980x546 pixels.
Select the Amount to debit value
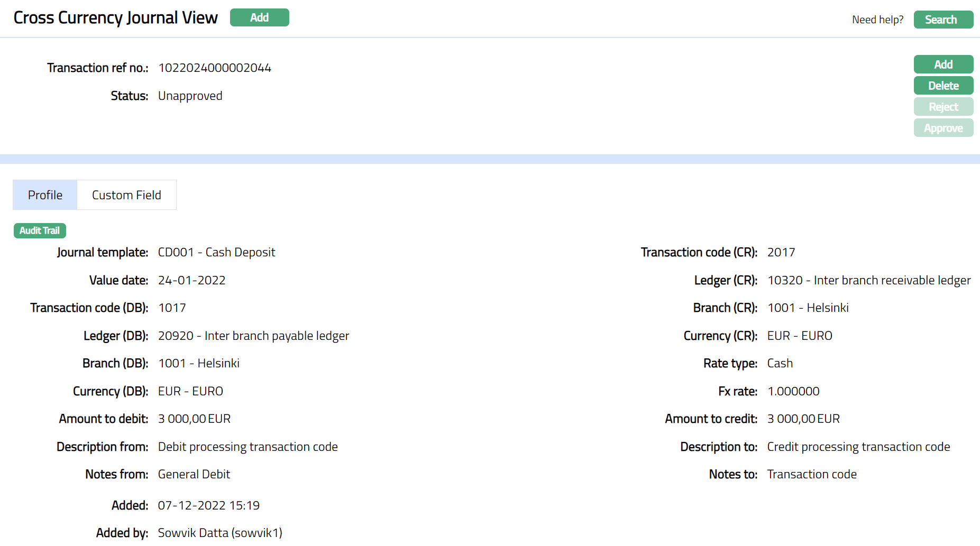click(x=194, y=419)
